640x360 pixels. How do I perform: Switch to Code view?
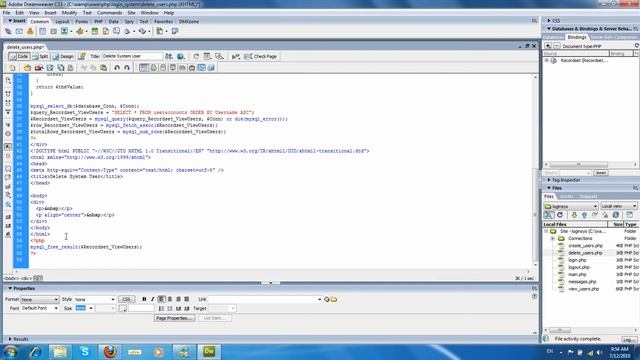click(x=19, y=56)
